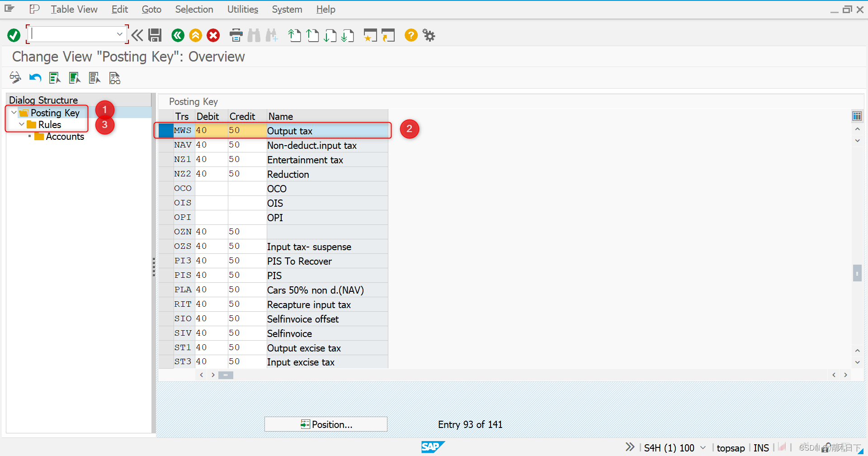Viewport: 868px width, 456px height.
Task: Click the table vertical scrollbar thumb
Action: [857, 273]
